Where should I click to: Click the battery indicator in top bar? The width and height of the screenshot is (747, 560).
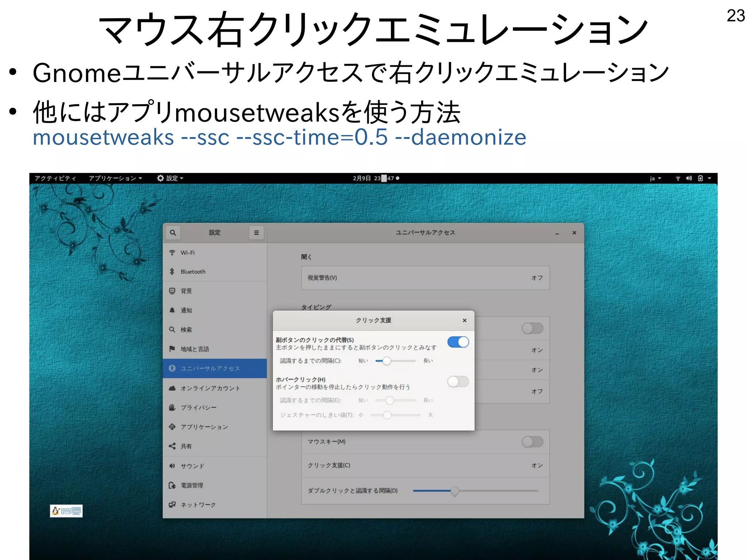pos(700,178)
